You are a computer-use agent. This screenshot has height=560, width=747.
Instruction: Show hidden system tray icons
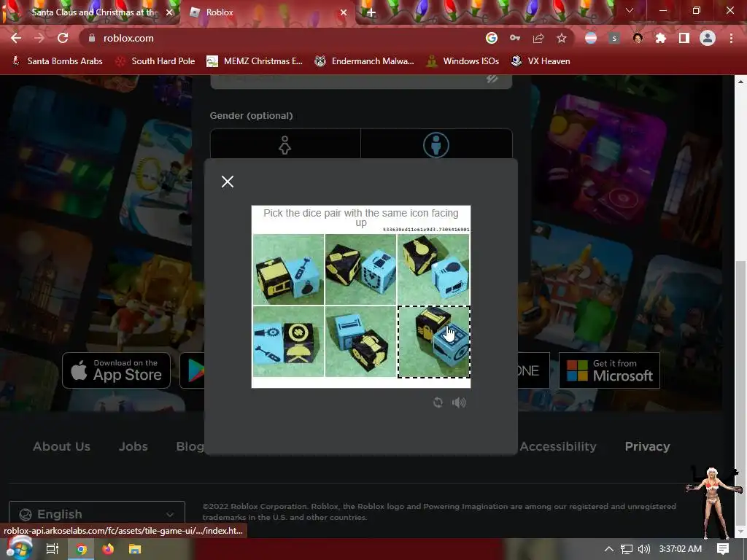(609, 549)
